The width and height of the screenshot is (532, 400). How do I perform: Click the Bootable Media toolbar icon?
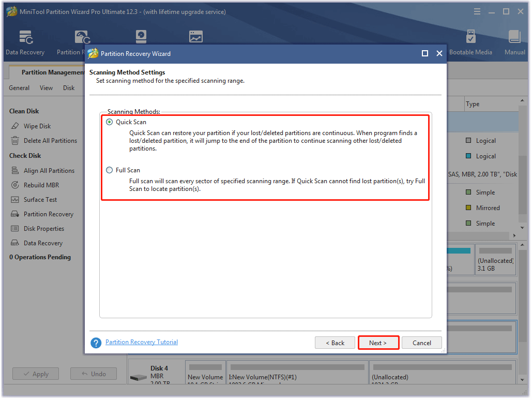470,42
